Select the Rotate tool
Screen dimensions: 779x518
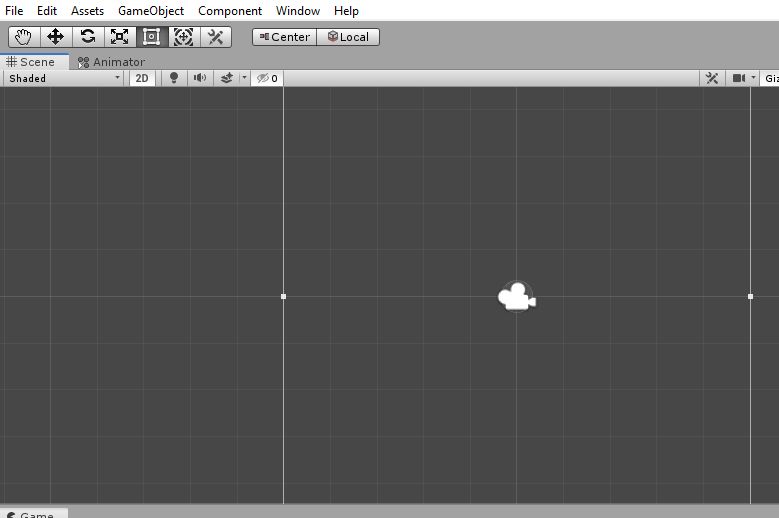tap(88, 37)
